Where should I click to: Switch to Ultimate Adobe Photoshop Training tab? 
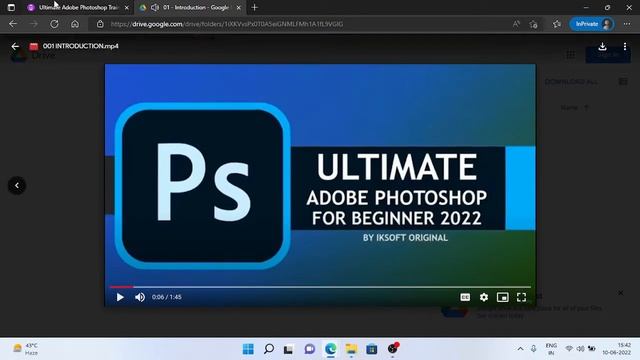tap(79, 7)
